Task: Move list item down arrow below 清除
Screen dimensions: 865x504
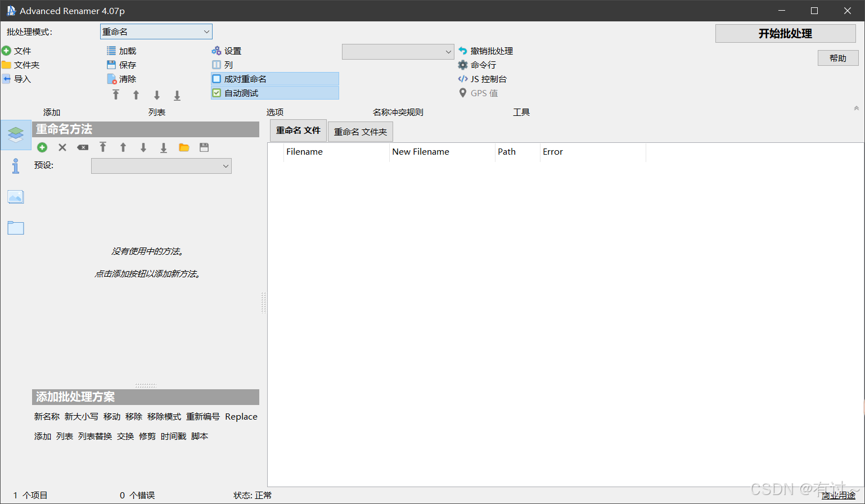Action: 157,95
